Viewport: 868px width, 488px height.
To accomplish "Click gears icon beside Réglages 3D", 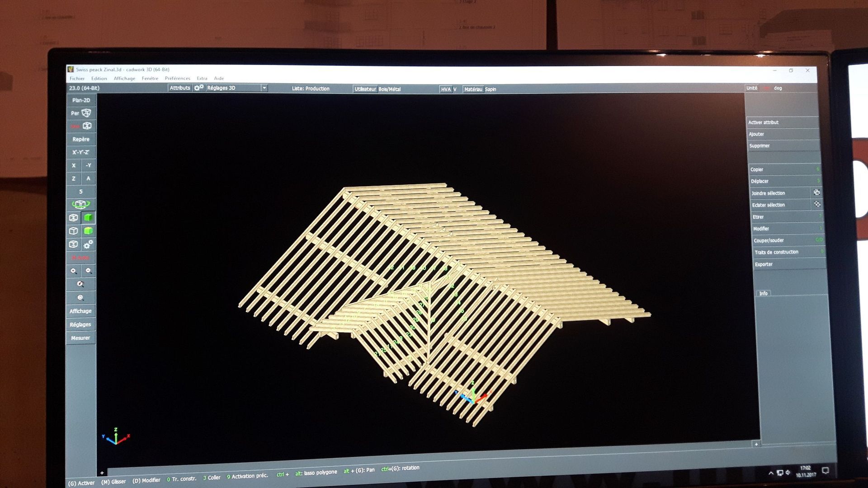I will [199, 88].
